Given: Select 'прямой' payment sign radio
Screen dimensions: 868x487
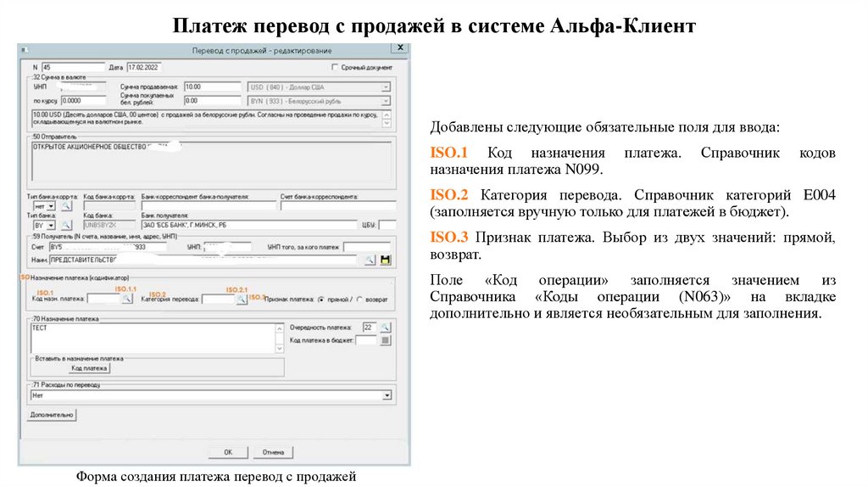Looking at the screenshot, I should (320, 299).
